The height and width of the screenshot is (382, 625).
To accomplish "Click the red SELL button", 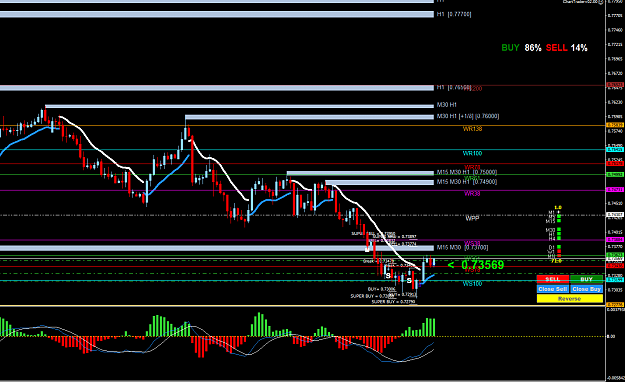I will pos(552,279).
